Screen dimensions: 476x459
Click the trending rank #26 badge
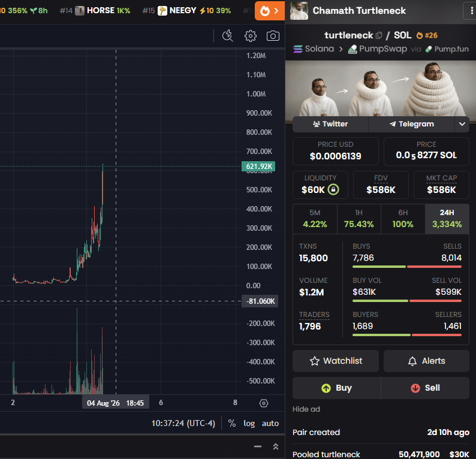coord(427,35)
